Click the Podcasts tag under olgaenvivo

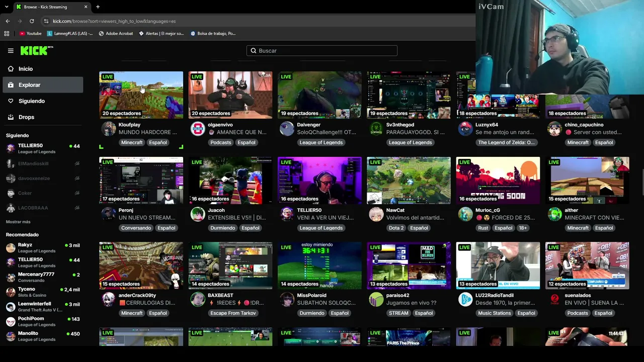click(221, 142)
